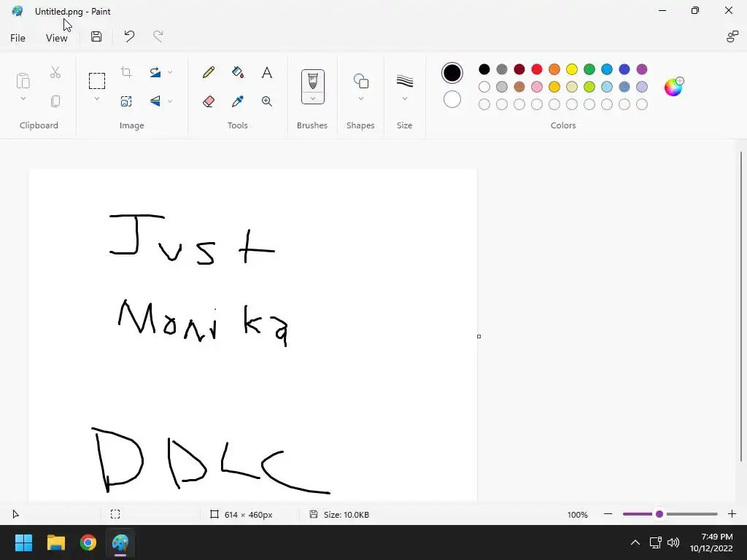Activate the rectangular Select tool

coord(97,81)
